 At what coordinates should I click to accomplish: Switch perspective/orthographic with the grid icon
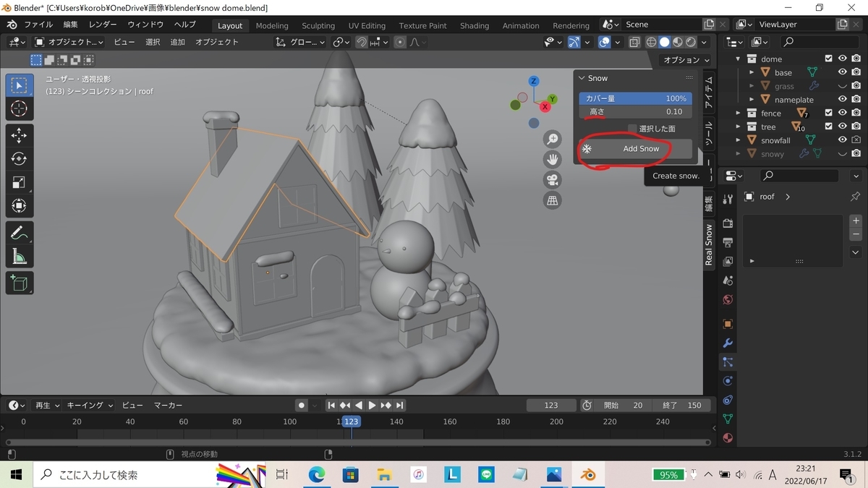click(x=553, y=200)
